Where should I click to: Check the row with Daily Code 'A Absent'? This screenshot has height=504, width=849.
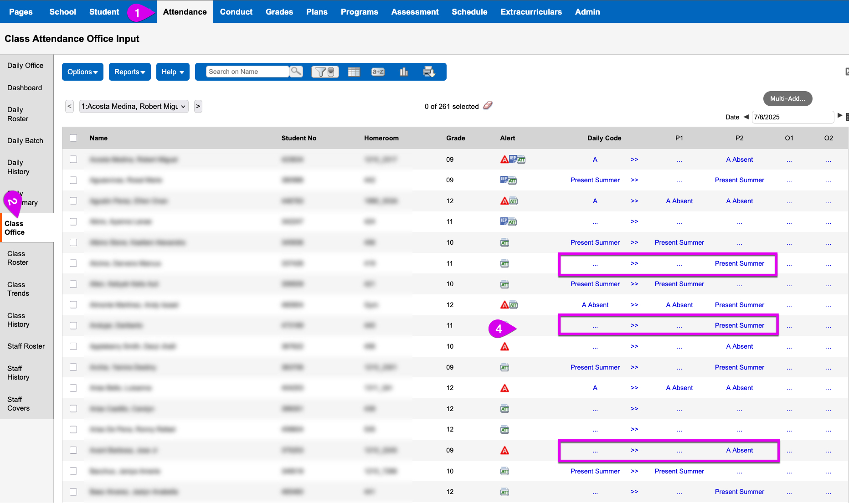pos(73,304)
